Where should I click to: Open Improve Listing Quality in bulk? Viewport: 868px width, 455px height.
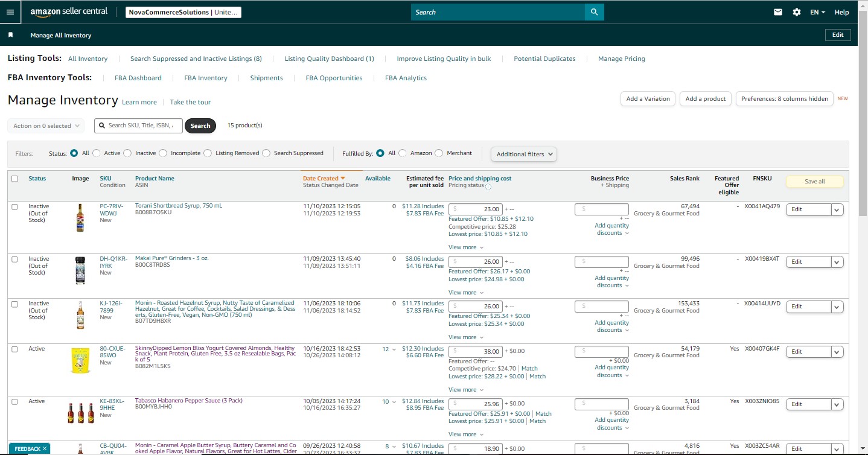pos(444,59)
